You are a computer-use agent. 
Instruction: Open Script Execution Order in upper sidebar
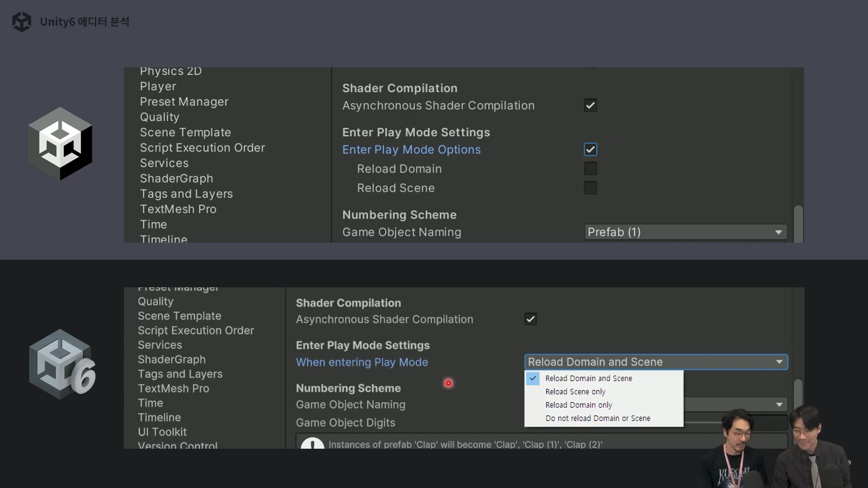click(202, 148)
